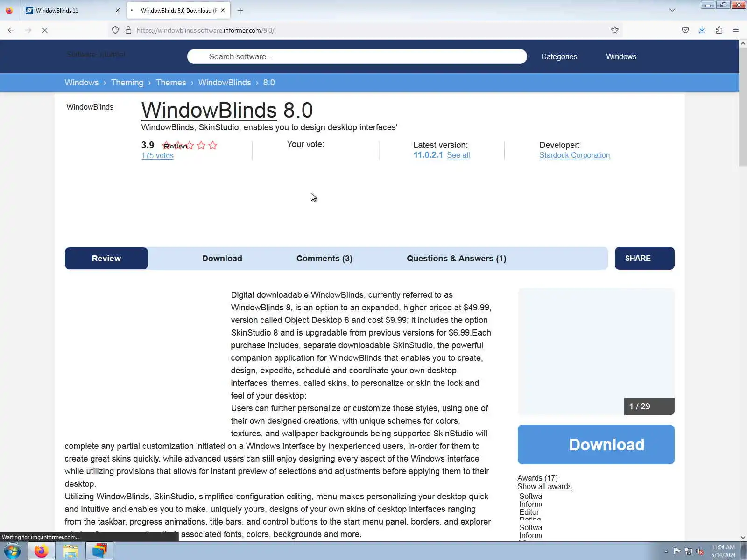
Task: Show the tracking protection shield info
Action: point(115,30)
